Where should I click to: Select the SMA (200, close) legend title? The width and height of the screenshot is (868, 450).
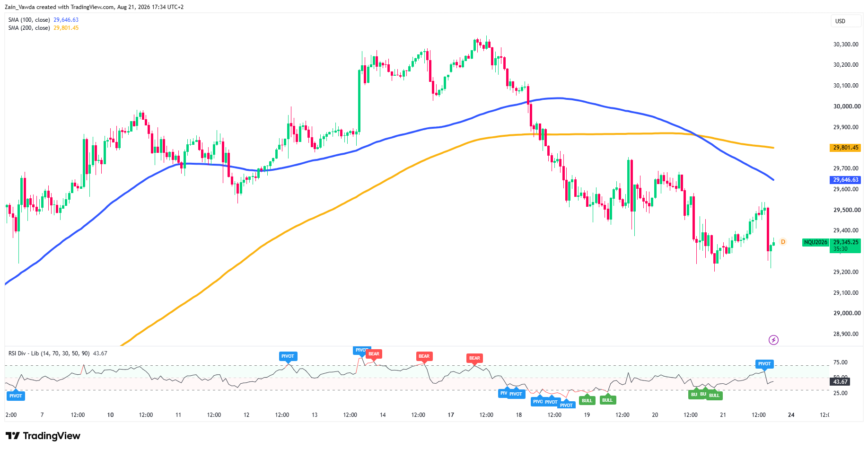point(29,28)
